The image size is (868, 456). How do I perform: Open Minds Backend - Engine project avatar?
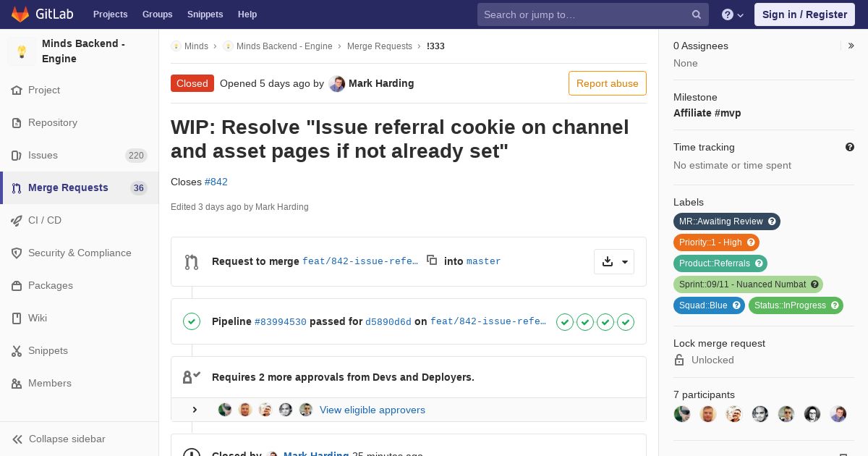pos(22,51)
